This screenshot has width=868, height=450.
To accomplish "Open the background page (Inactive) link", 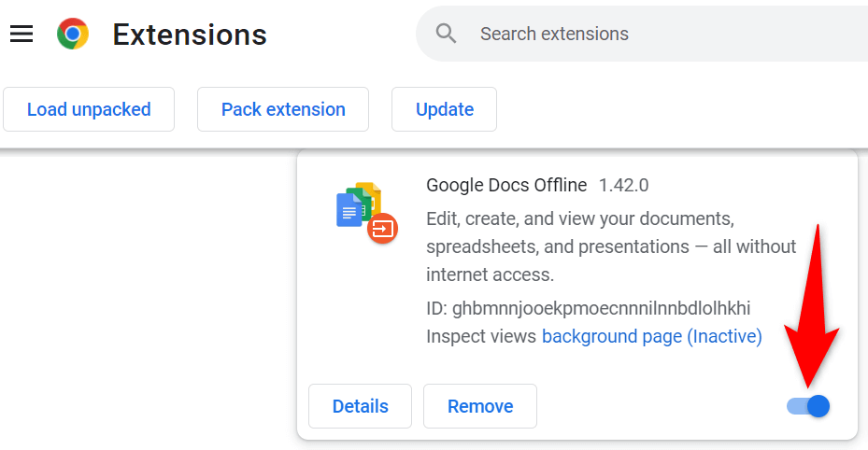I will (x=651, y=336).
